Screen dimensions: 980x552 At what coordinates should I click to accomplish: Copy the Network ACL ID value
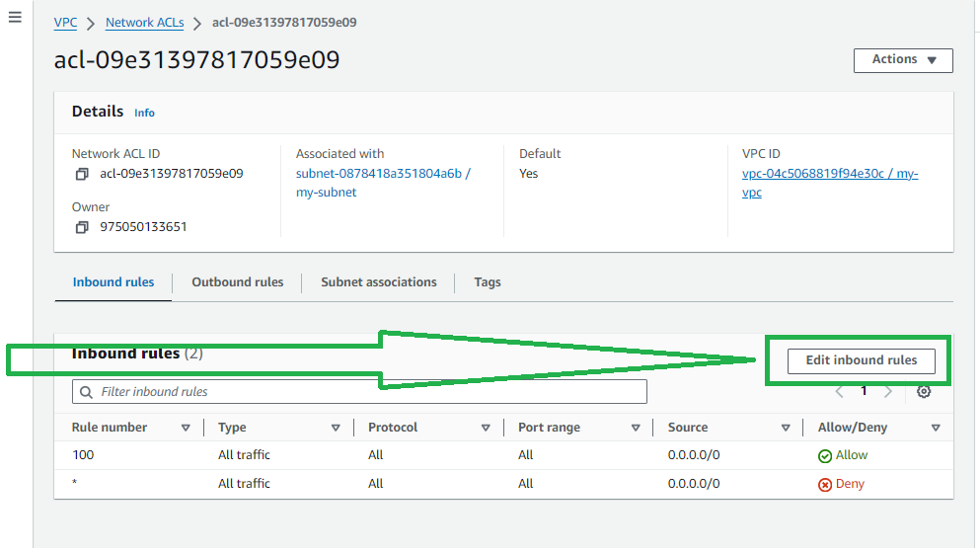[82, 174]
